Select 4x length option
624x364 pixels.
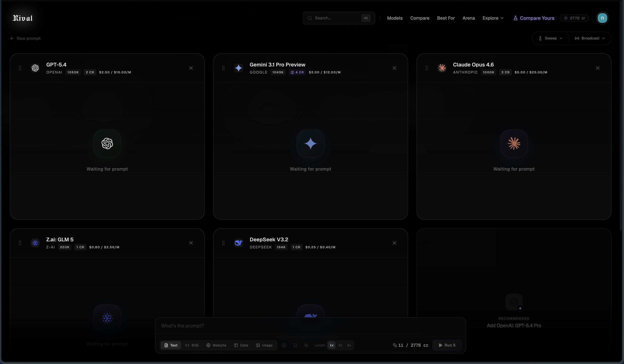click(x=349, y=345)
